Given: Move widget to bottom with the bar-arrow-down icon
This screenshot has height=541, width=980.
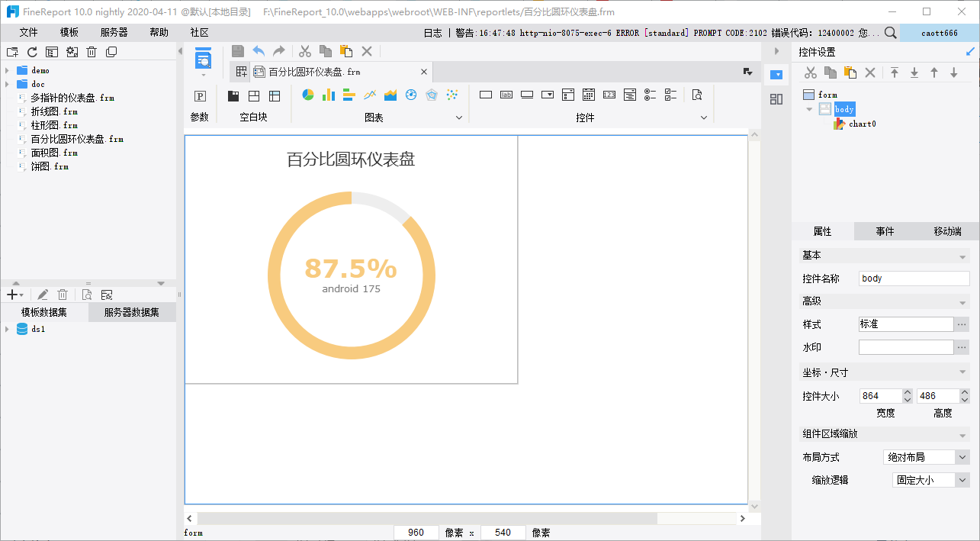Looking at the screenshot, I should tap(914, 72).
